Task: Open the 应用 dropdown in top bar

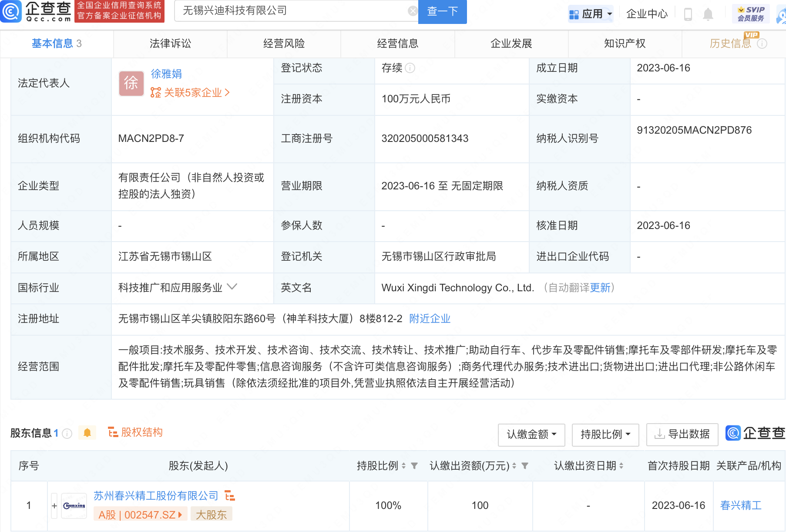Action: click(x=591, y=13)
